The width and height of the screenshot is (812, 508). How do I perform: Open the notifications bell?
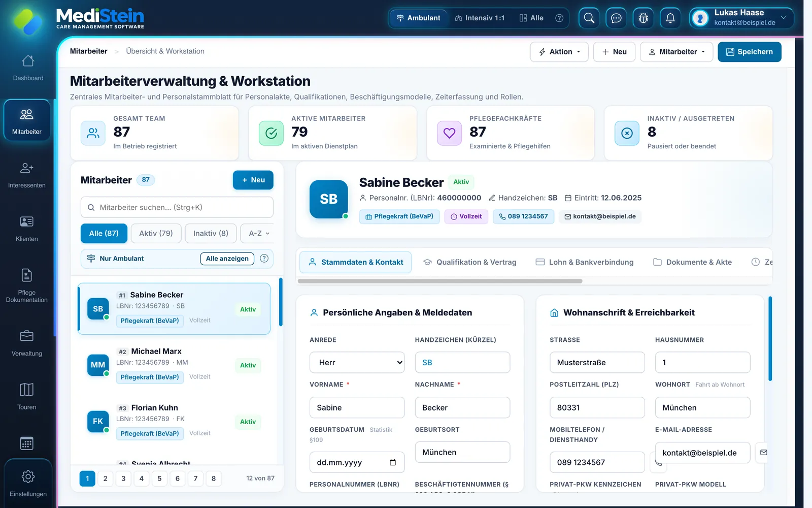(x=670, y=18)
